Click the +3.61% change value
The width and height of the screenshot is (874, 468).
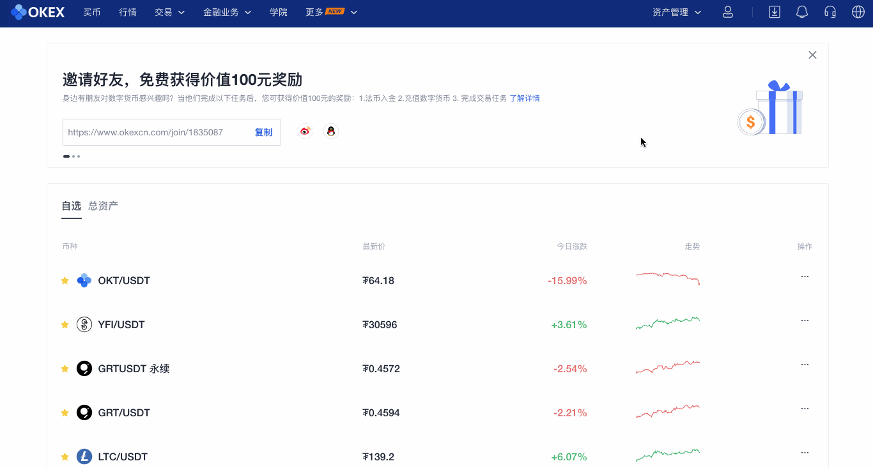[x=569, y=324]
